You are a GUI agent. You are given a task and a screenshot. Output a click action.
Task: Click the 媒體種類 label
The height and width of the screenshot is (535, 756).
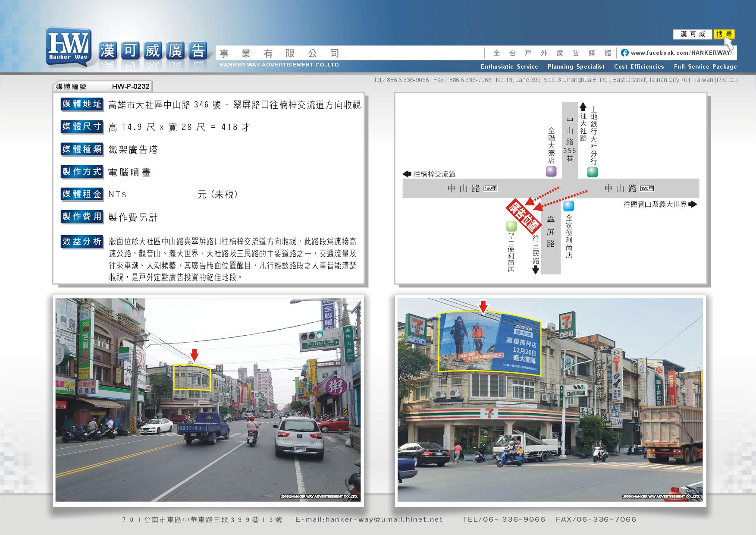(82, 149)
